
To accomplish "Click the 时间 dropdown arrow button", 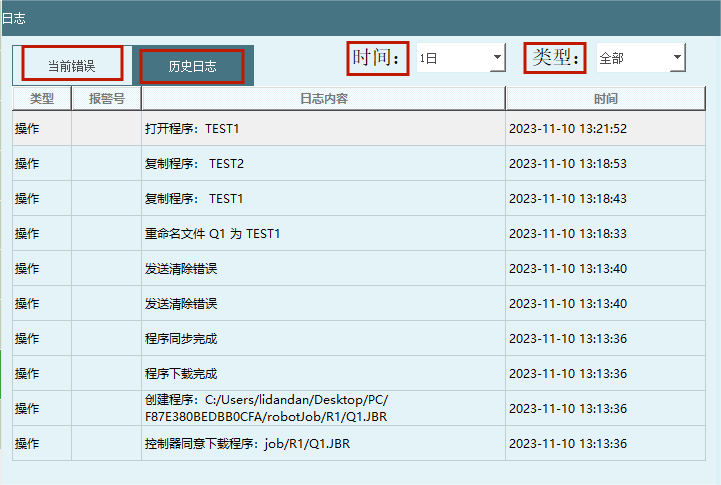I will coord(497,59).
